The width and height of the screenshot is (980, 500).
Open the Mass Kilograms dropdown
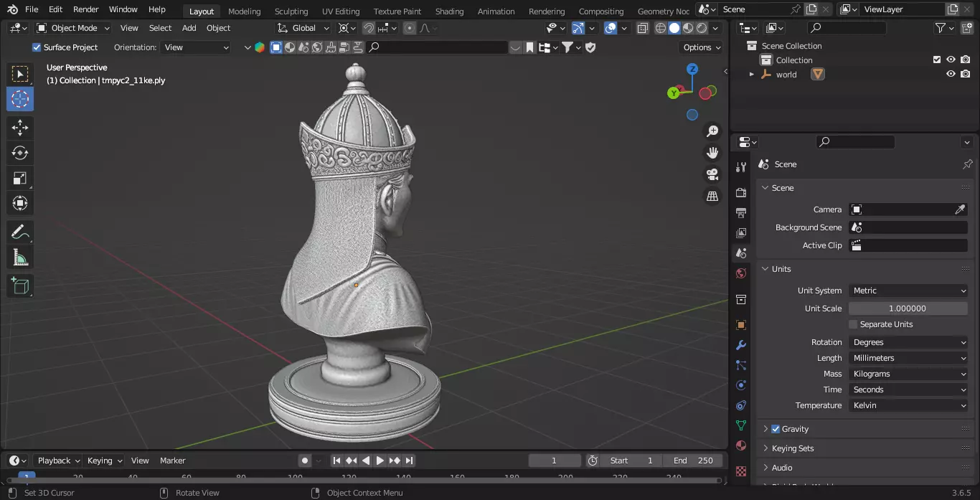pyautogui.click(x=908, y=374)
